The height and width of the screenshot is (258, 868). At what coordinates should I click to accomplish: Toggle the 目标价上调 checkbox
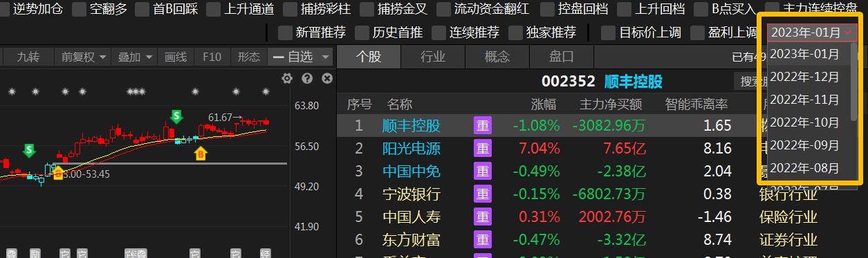click(608, 33)
